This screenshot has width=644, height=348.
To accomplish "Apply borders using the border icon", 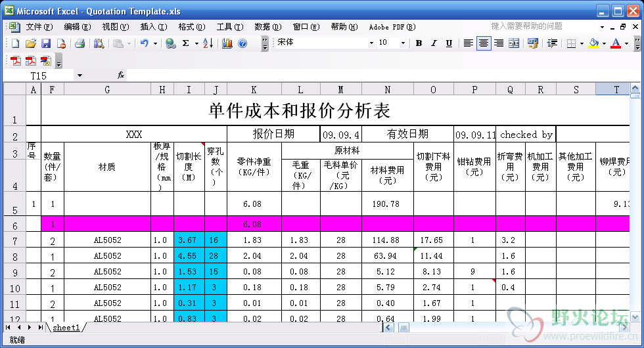I will (x=571, y=43).
